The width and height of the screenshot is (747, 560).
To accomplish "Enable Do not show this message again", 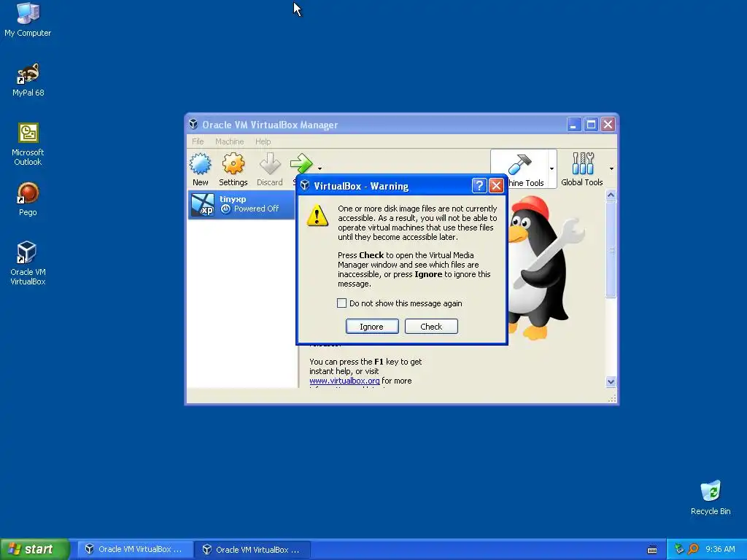I will point(341,303).
